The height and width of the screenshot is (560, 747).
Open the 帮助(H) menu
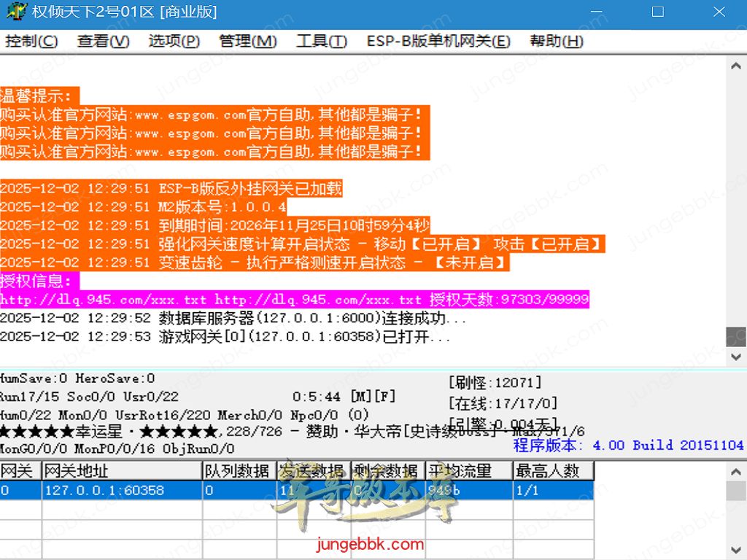coord(557,42)
